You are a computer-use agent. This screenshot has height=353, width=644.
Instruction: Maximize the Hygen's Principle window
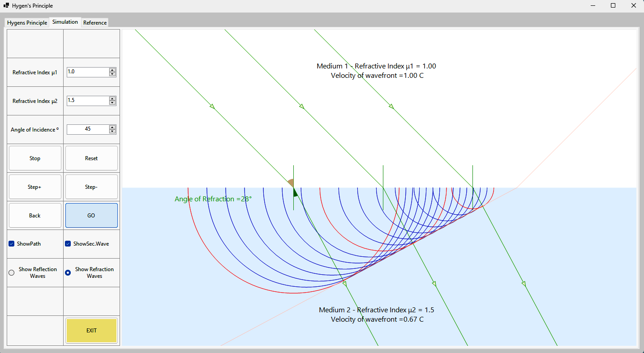click(x=613, y=6)
